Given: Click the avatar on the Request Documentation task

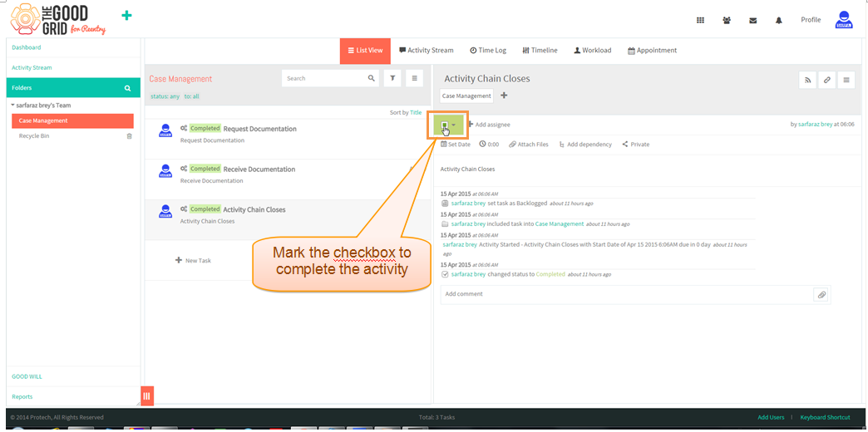Looking at the screenshot, I should pyautogui.click(x=165, y=130).
